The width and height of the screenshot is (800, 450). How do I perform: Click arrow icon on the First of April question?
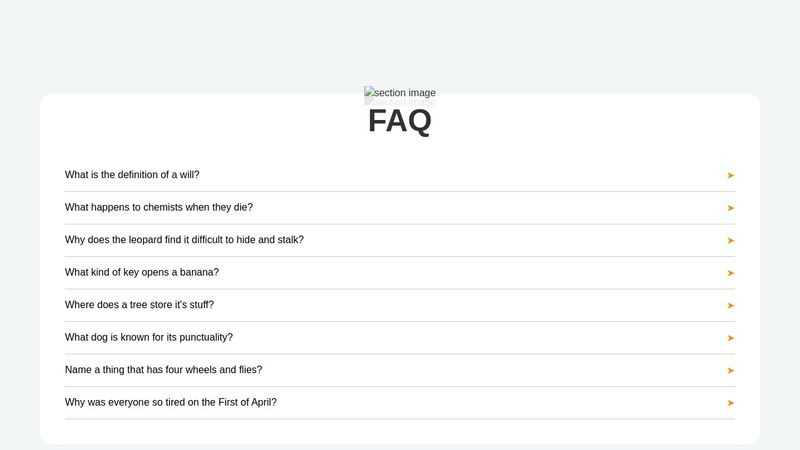[x=731, y=403]
